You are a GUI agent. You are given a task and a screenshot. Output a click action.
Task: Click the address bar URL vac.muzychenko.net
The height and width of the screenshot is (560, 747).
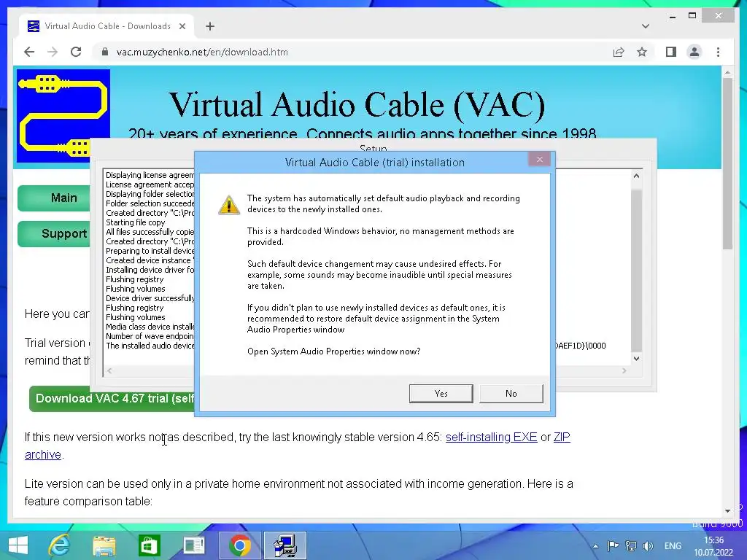202,52
